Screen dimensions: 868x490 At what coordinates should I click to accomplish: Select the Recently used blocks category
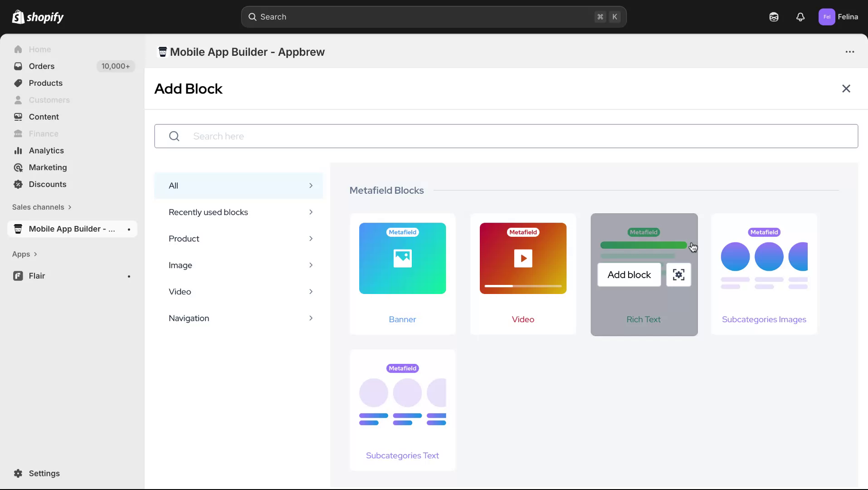coord(239,212)
